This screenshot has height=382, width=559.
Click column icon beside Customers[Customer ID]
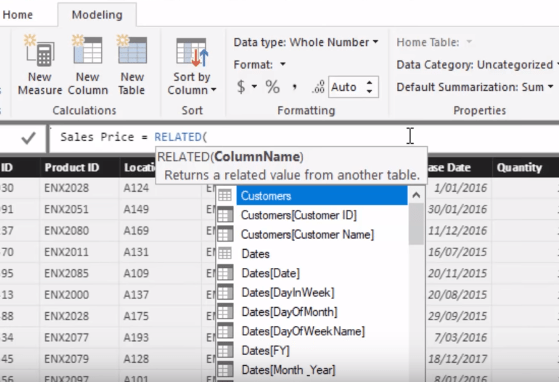click(225, 215)
